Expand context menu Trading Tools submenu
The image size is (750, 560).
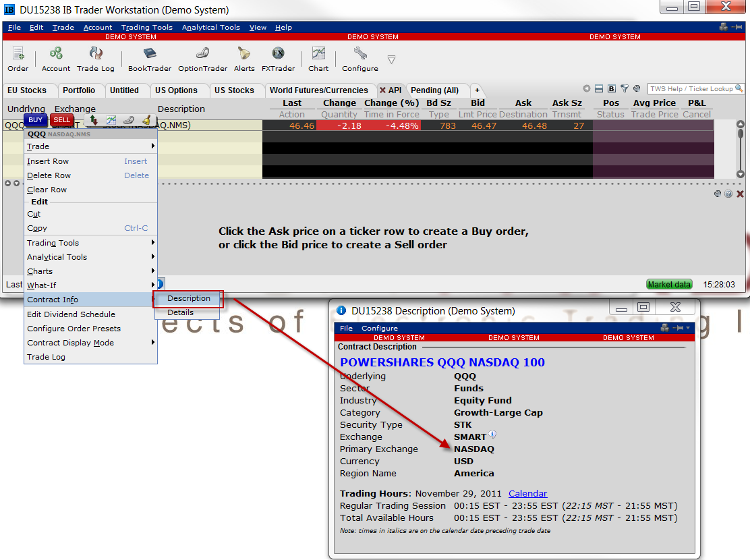tap(90, 243)
